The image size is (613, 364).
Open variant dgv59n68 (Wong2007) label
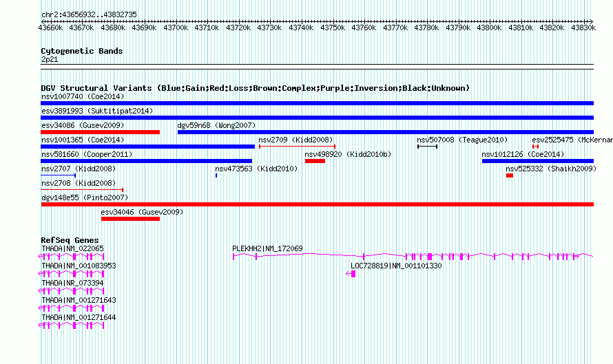[216, 125]
